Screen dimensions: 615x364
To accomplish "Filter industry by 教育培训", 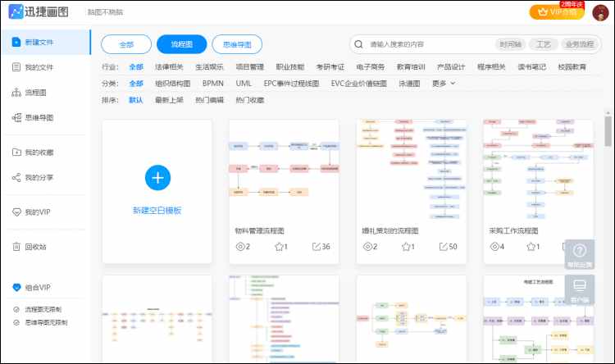I will pos(411,67).
